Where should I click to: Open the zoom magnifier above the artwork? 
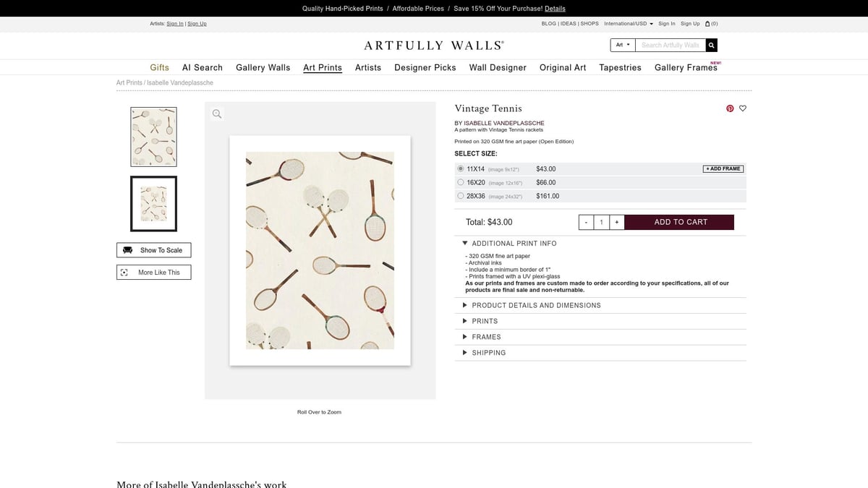coord(217,114)
